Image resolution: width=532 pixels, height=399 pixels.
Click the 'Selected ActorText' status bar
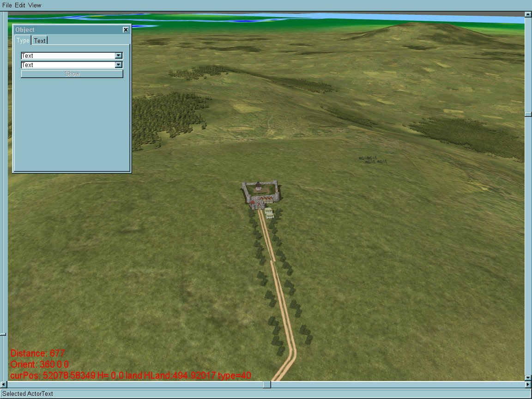tap(28, 394)
